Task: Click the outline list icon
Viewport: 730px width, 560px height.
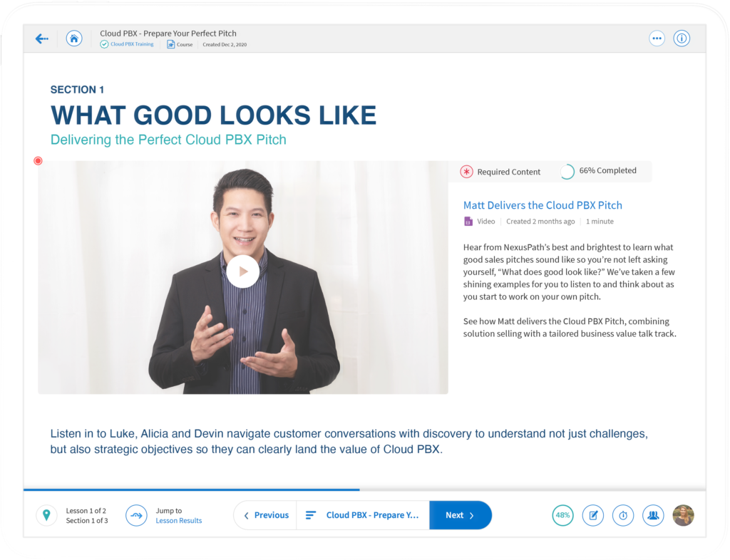Action: pos(311,515)
